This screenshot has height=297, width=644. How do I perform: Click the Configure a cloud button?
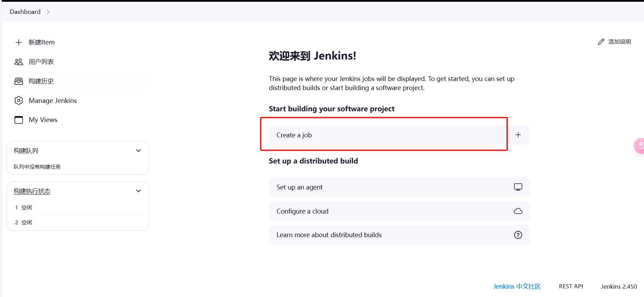pos(399,211)
